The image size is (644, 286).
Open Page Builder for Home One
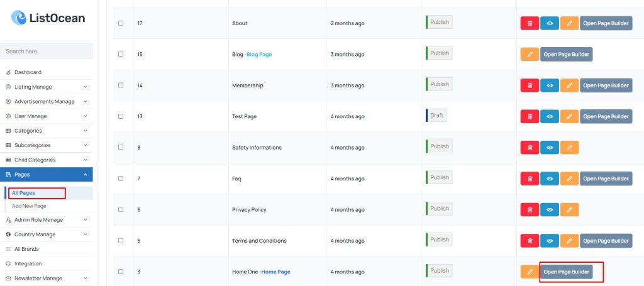[567, 272]
